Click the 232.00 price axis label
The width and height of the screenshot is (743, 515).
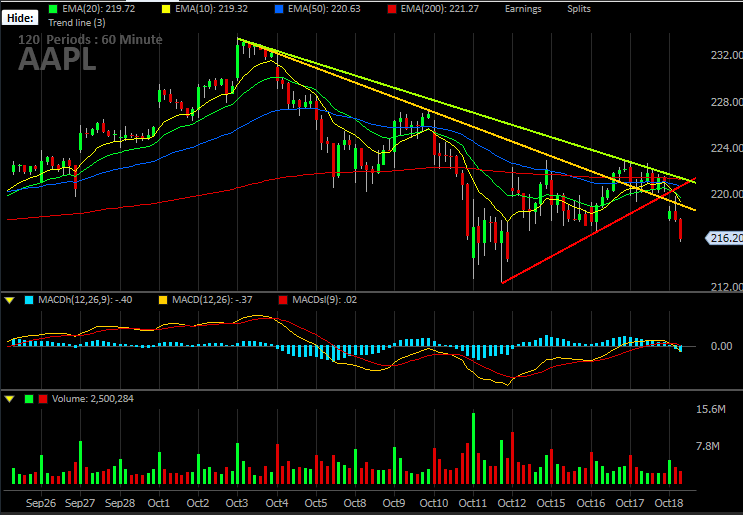726,55
